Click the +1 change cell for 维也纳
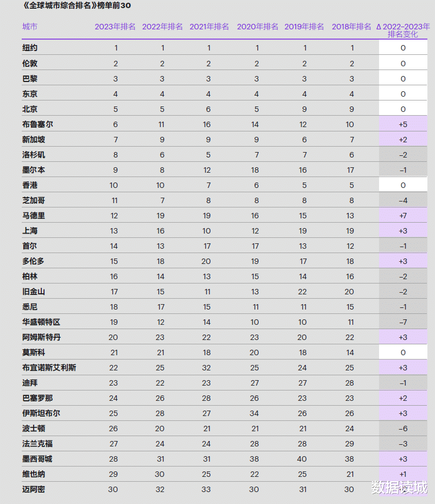435x504 pixels. point(403,475)
